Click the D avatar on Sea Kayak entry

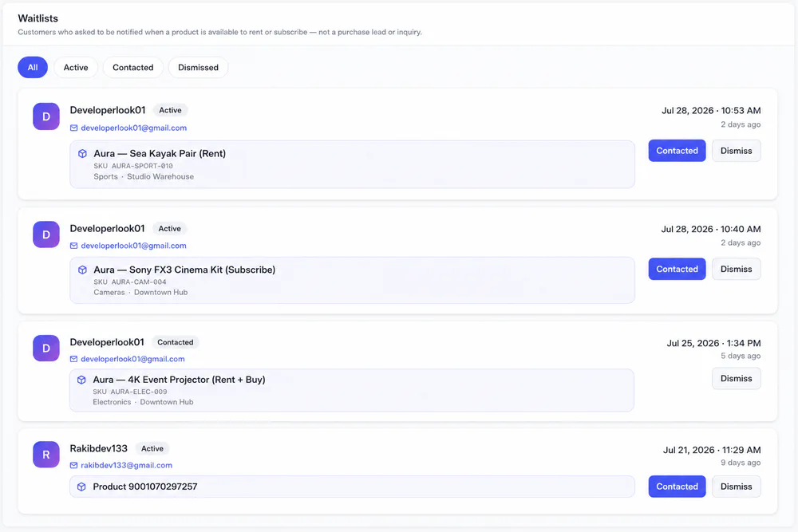46,116
